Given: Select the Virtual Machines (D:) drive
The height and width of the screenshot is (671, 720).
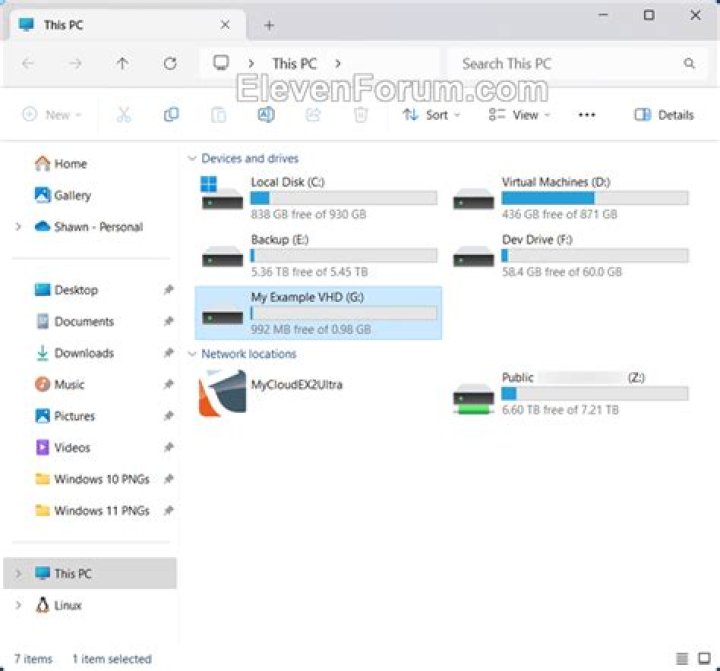Looking at the screenshot, I should 570,197.
